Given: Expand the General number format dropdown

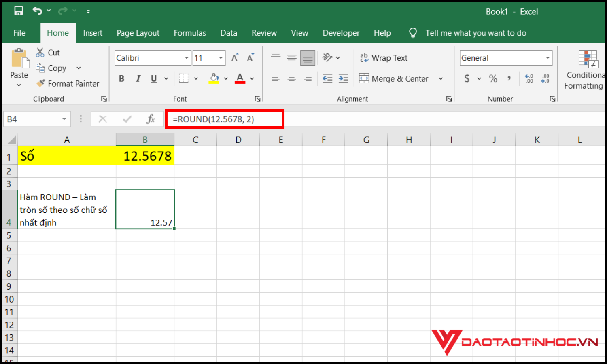Looking at the screenshot, I should tap(548, 58).
